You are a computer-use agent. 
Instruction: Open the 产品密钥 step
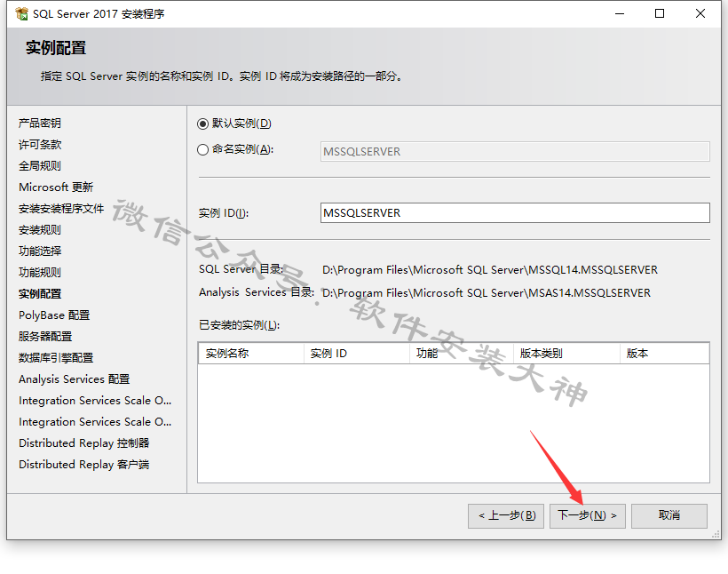(40, 124)
